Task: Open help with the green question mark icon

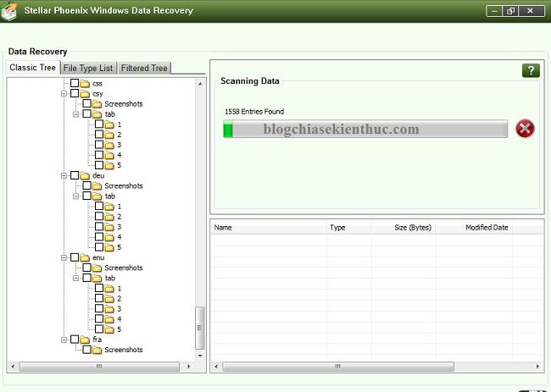Action: [x=531, y=70]
